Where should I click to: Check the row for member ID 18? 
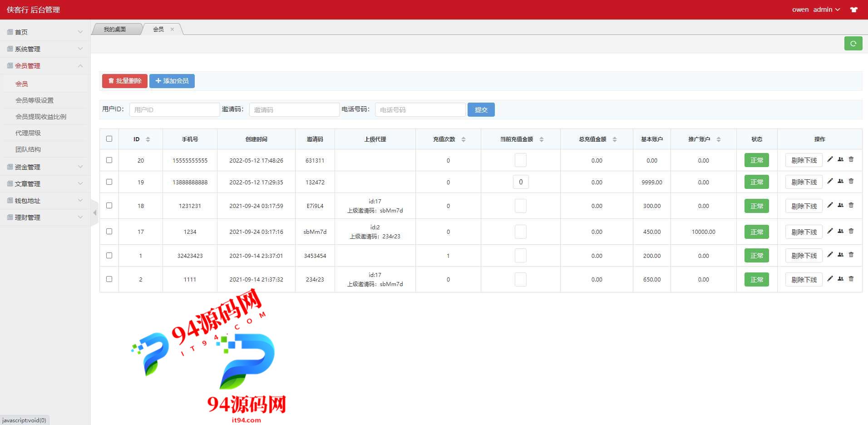point(109,205)
